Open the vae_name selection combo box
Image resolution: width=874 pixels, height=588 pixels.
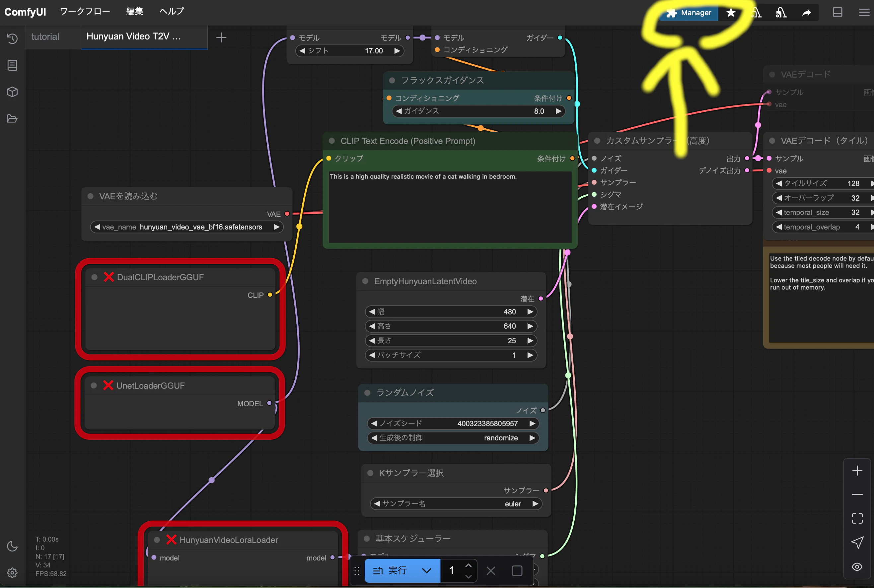[x=187, y=227]
